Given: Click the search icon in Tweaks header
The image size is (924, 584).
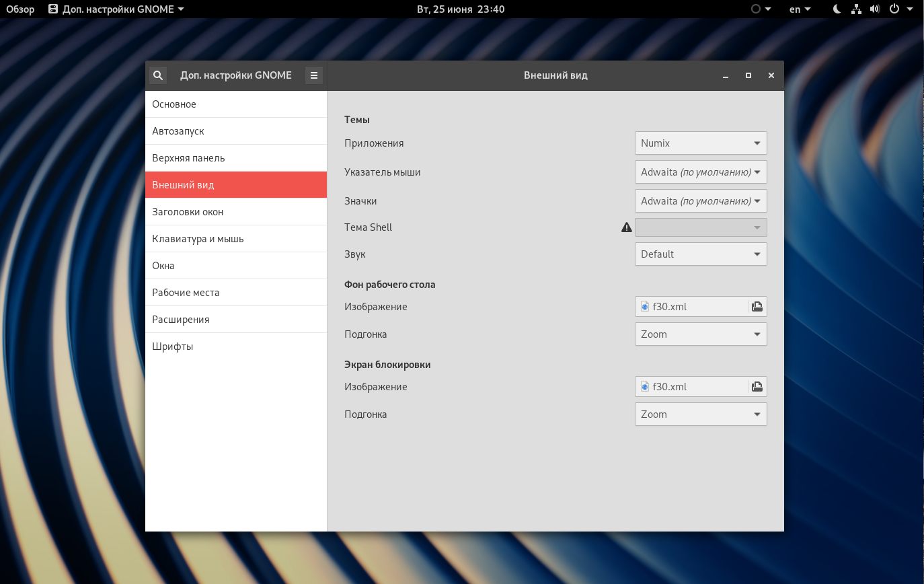Looking at the screenshot, I should [x=157, y=75].
